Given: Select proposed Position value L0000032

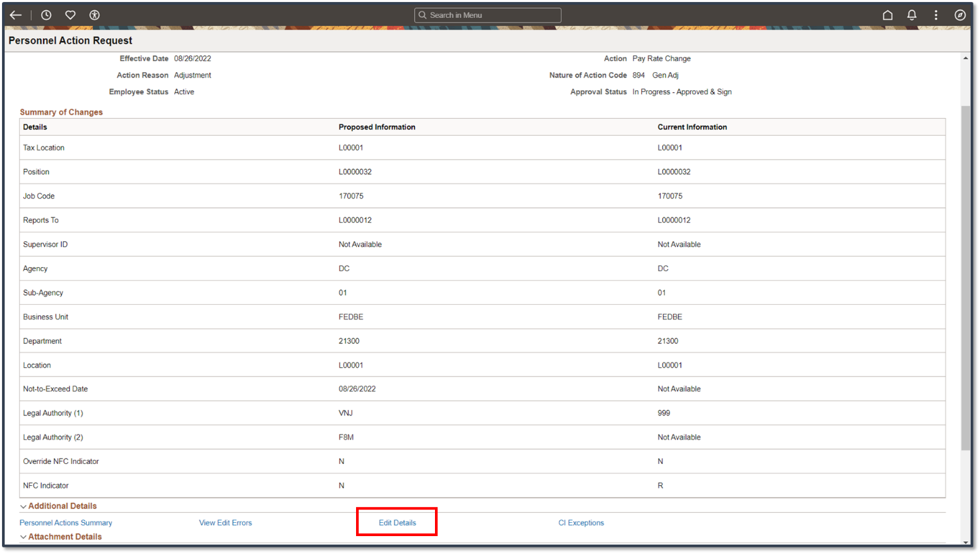Looking at the screenshot, I should tap(355, 172).
